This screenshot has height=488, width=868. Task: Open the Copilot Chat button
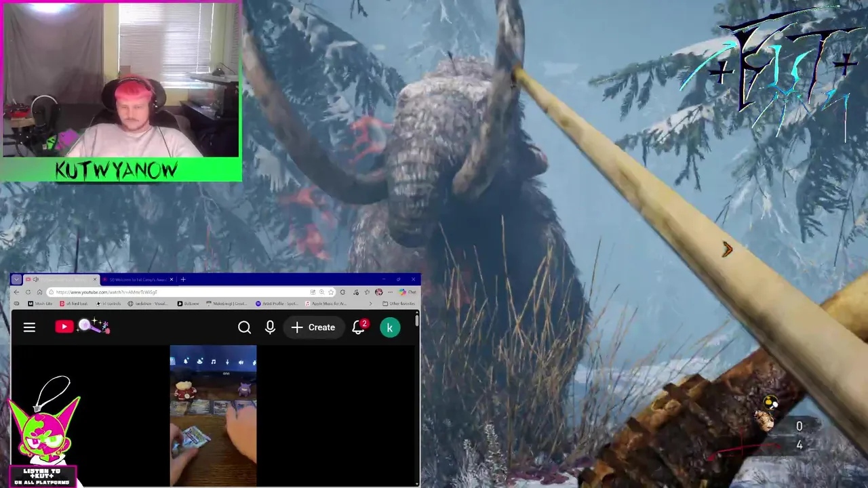pyautogui.click(x=407, y=292)
